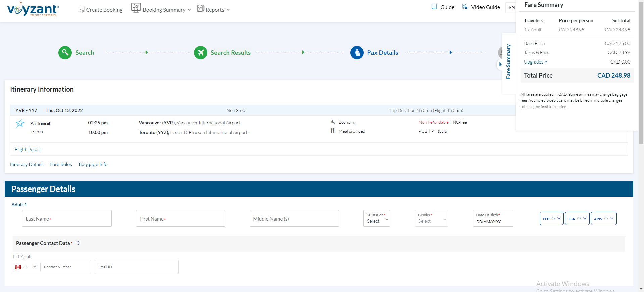Click the Last Name input field
The height and width of the screenshot is (292, 644).
(67, 219)
